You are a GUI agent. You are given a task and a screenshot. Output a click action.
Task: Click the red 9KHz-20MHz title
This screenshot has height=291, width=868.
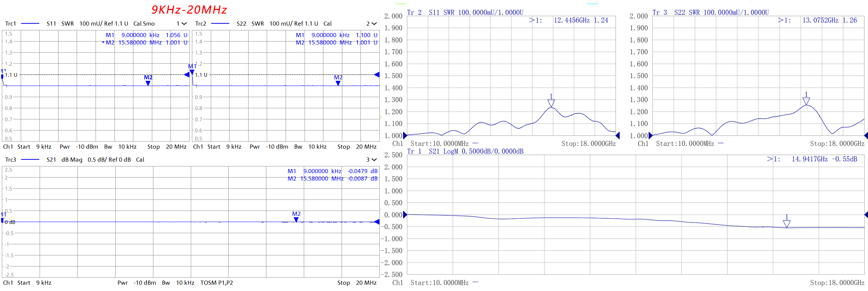(x=189, y=10)
